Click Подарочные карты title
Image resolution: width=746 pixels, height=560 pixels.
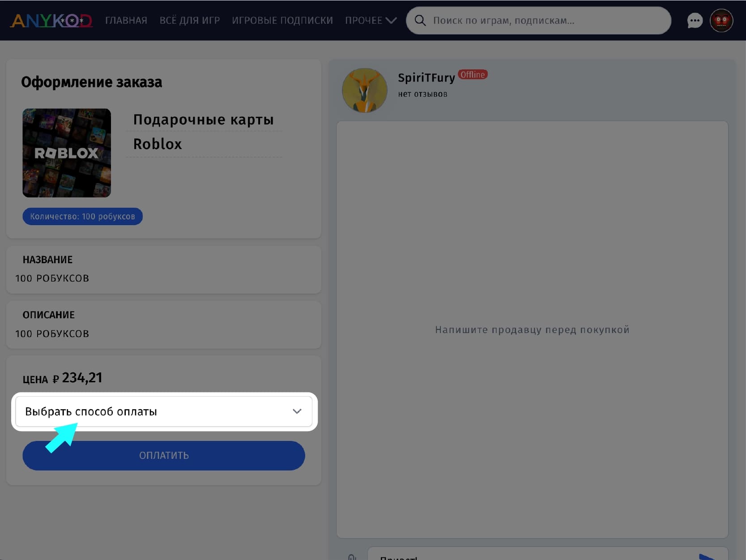(204, 120)
